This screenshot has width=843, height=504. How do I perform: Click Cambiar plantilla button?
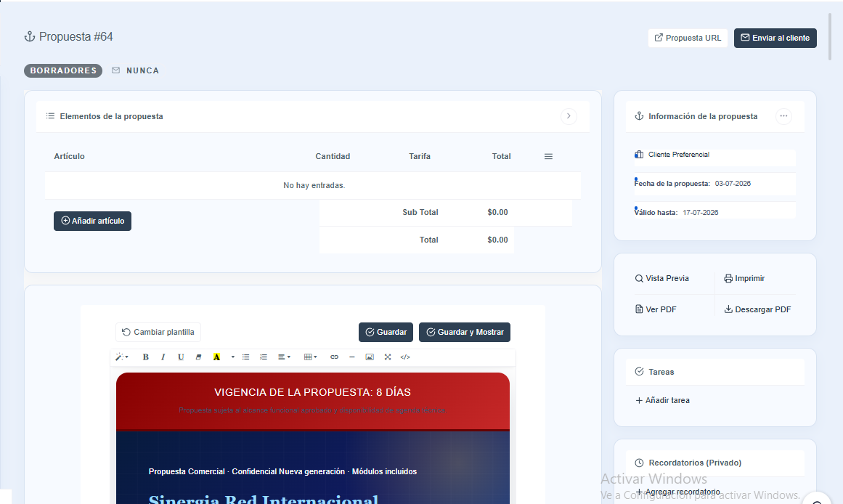[x=158, y=333]
